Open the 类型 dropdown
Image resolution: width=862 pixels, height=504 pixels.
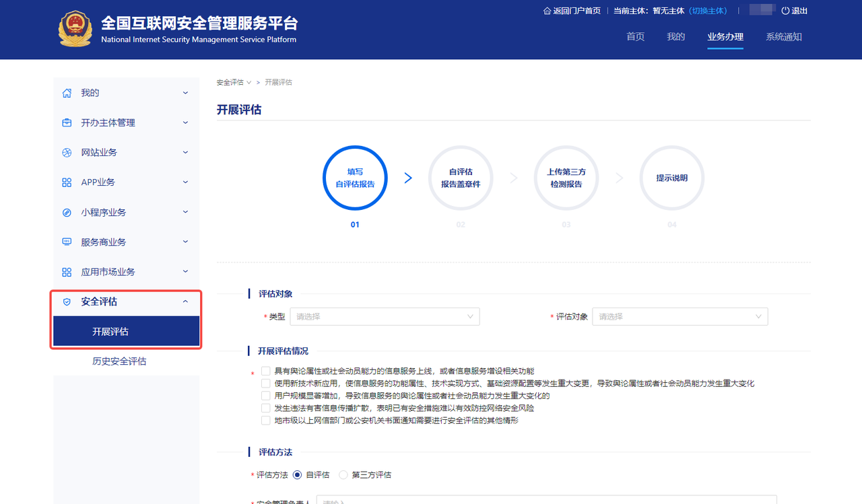coord(385,317)
